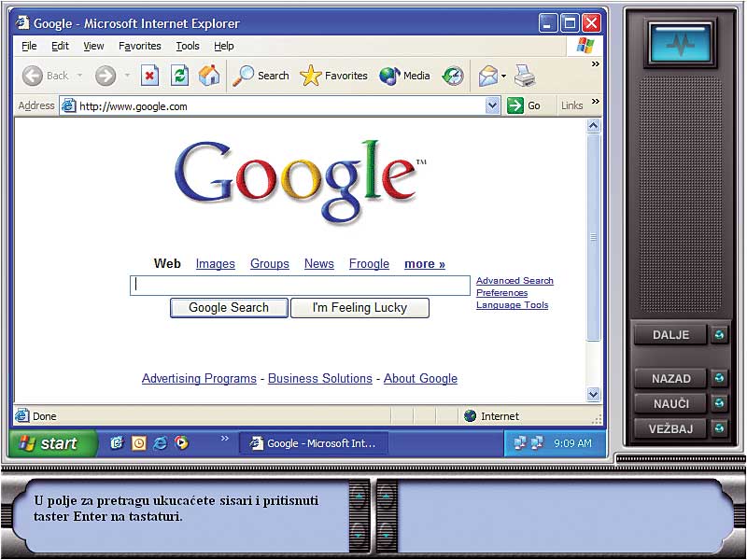Click the Windows Start button
Image resolution: width=747 pixels, height=560 pixels.
pyautogui.click(x=53, y=443)
